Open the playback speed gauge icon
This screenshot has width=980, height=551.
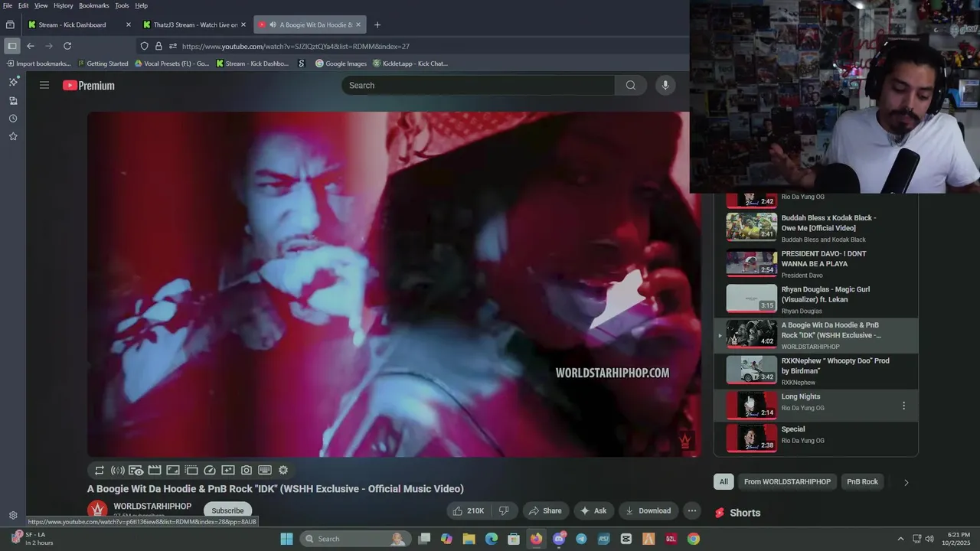[x=210, y=470]
